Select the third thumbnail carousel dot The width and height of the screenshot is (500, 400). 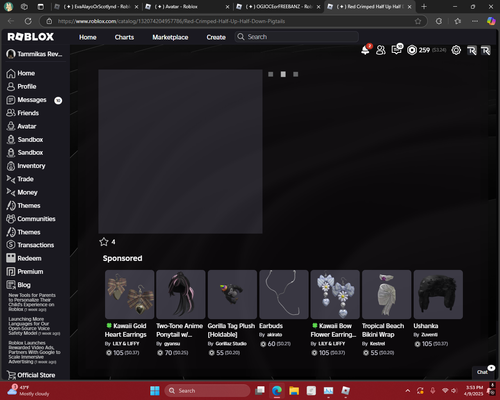pos(295,74)
